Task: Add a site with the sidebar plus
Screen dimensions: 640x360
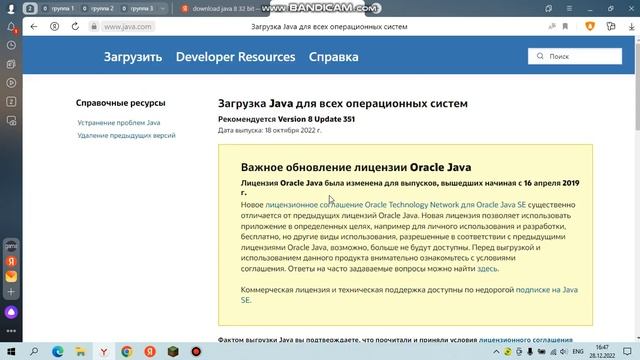Action: coord(11,292)
